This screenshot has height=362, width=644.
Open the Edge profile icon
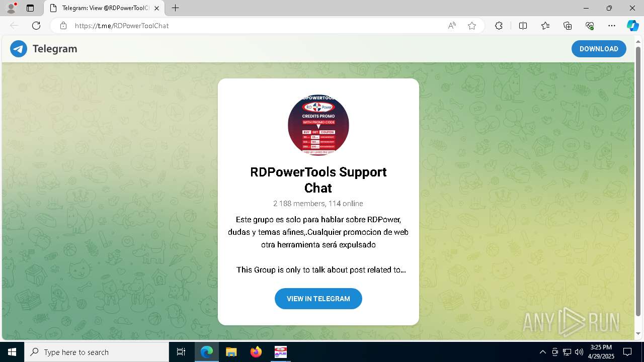(x=11, y=8)
